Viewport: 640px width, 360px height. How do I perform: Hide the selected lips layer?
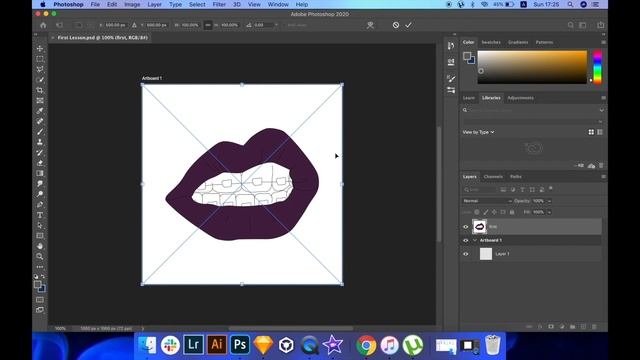pos(466,227)
